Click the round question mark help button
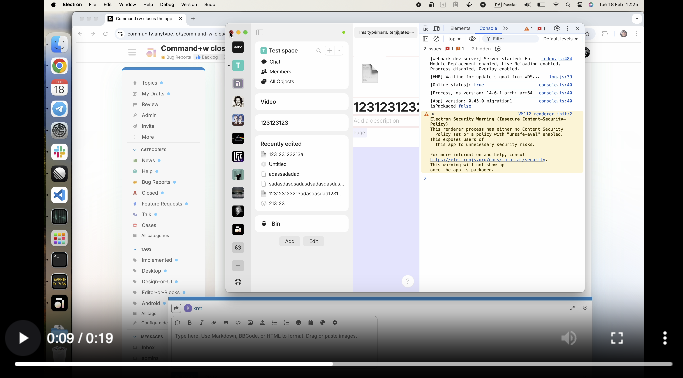This screenshot has height=378, width=683. coord(407,281)
